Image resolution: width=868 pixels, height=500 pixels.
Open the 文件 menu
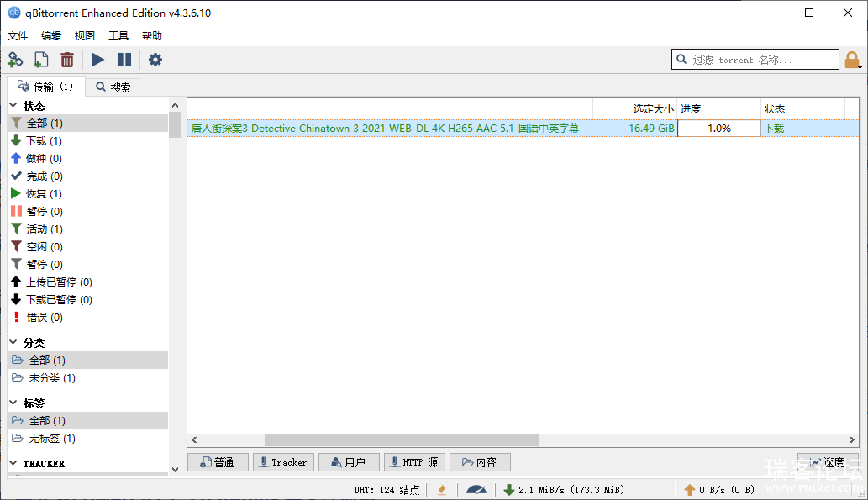point(18,36)
